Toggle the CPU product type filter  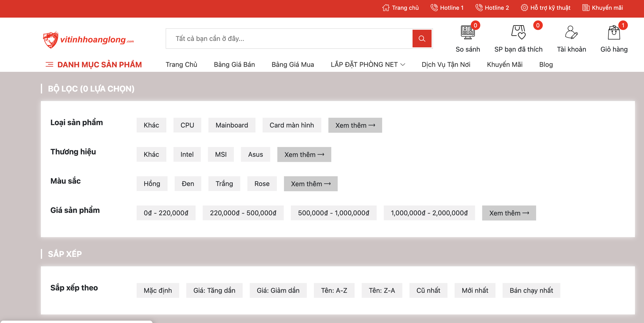point(187,125)
